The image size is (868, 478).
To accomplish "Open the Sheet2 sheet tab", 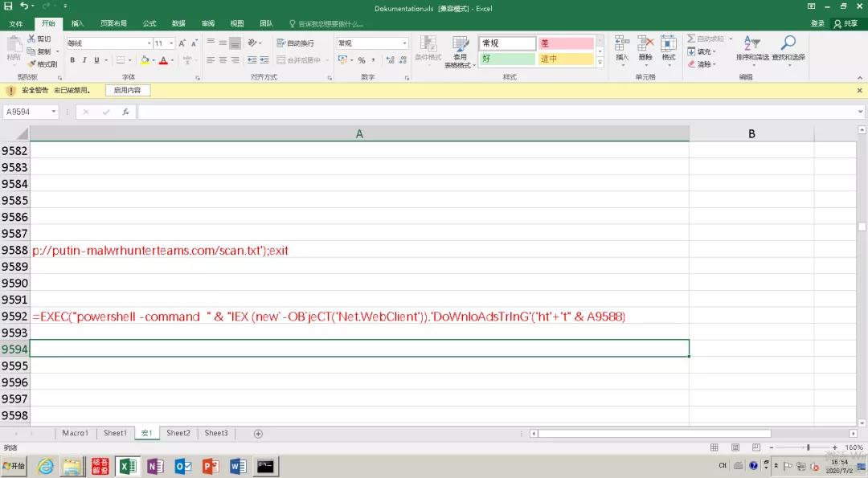I will coord(178,433).
